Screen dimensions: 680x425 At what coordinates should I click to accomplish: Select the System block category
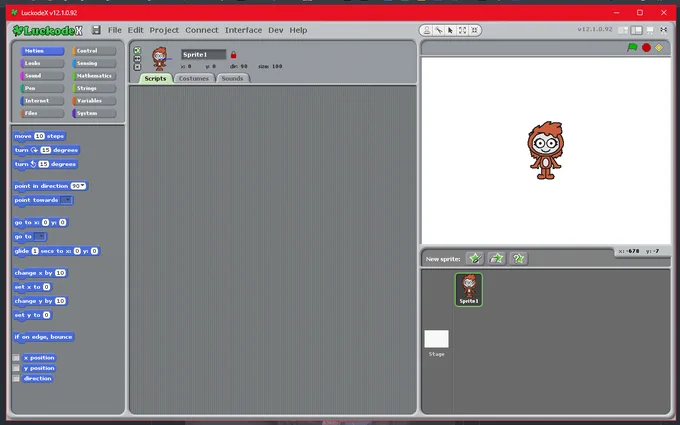pos(94,113)
